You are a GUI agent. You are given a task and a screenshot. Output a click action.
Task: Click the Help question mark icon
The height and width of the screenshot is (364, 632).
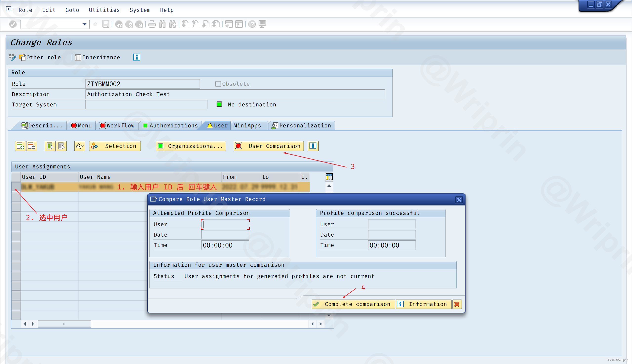coord(252,24)
